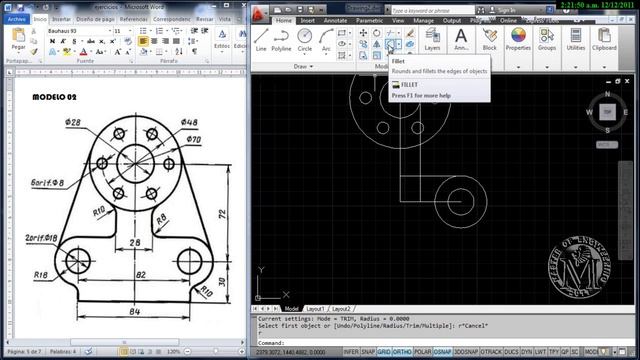
Task: Select the Polyline drawing tool
Action: (x=281, y=40)
